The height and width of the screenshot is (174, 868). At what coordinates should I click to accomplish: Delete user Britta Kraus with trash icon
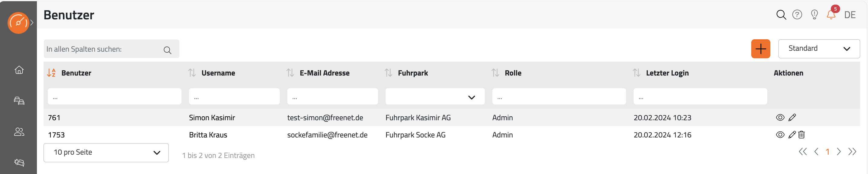(x=801, y=135)
